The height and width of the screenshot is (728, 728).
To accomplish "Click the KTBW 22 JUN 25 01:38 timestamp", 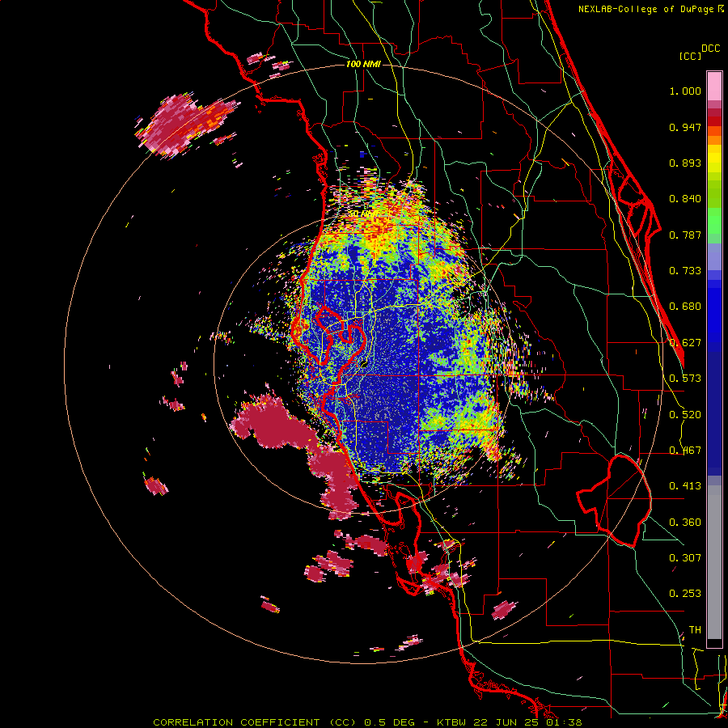I will (x=510, y=722).
